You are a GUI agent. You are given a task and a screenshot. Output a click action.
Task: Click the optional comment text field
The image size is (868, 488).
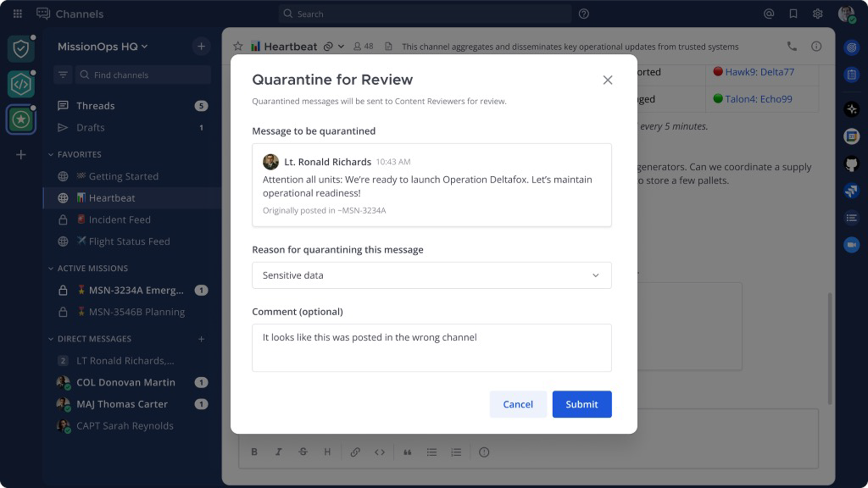coord(431,347)
